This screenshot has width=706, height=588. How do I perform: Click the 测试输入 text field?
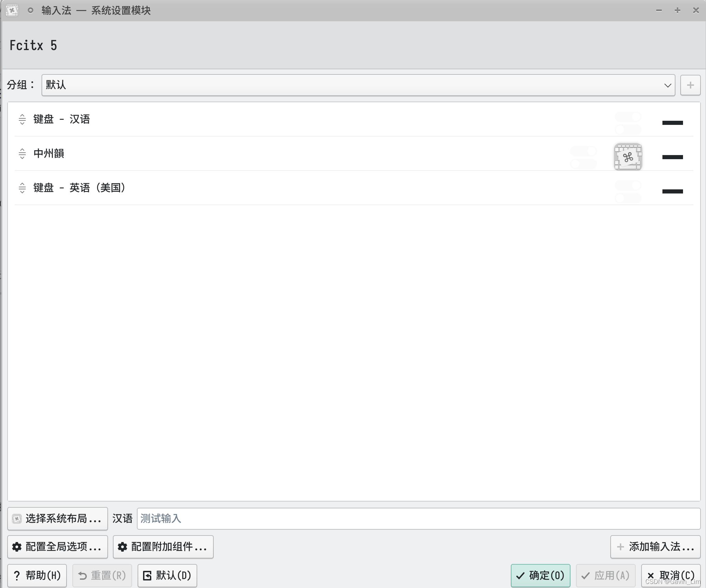[418, 518]
